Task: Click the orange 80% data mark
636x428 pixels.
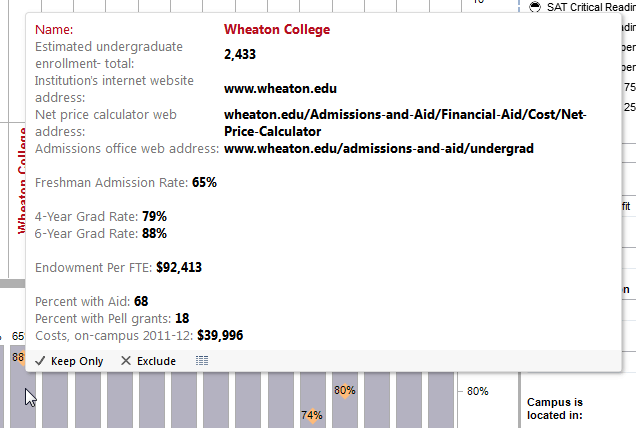Action: (345, 391)
